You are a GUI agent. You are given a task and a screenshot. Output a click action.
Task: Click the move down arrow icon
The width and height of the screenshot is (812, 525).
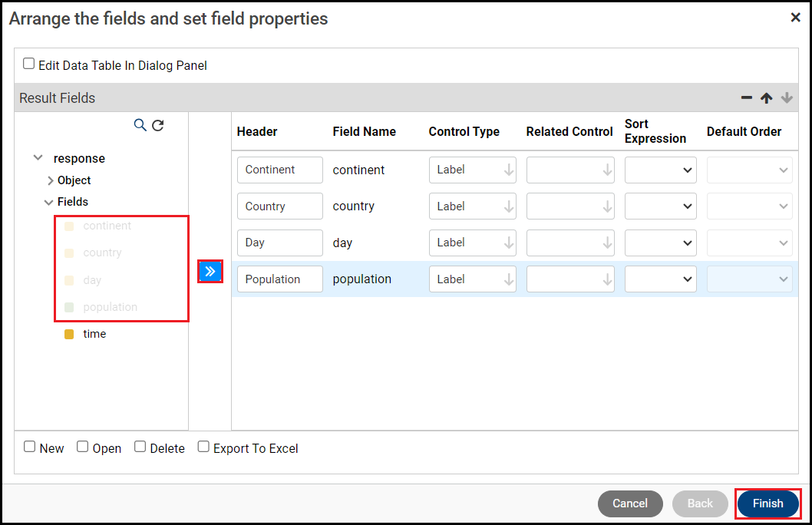coord(786,97)
